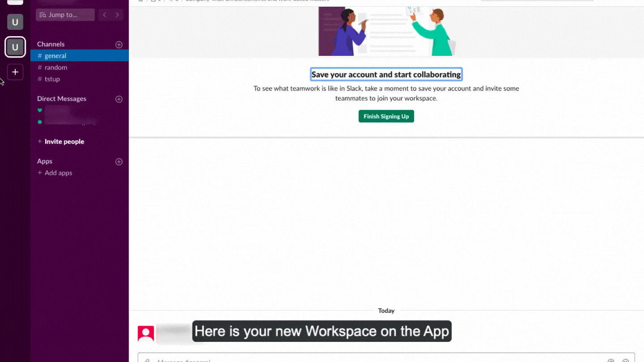The image size is (644, 362).
Task: Click the 'To see what teamwork is like' paragraph
Action: (386, 93)
